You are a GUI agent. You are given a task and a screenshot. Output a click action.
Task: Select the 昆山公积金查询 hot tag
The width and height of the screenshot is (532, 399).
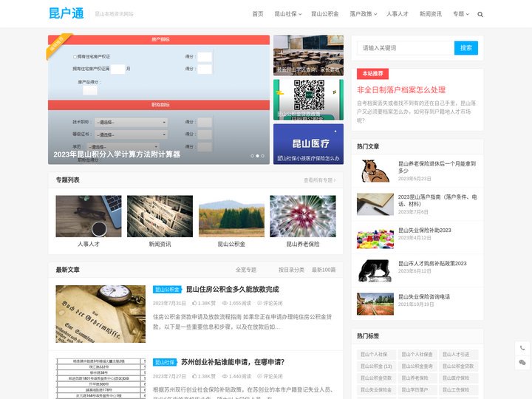click(x=417, y=366)
